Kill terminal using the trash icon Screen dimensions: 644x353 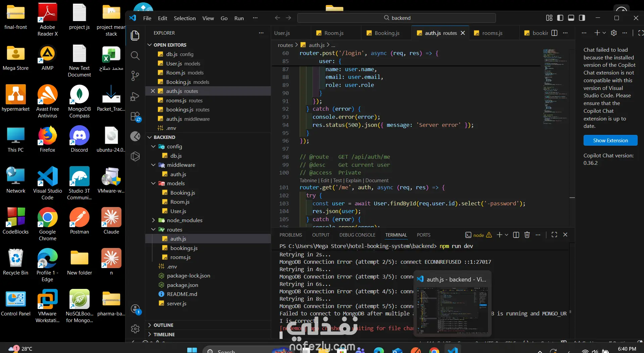click(527, 235)
